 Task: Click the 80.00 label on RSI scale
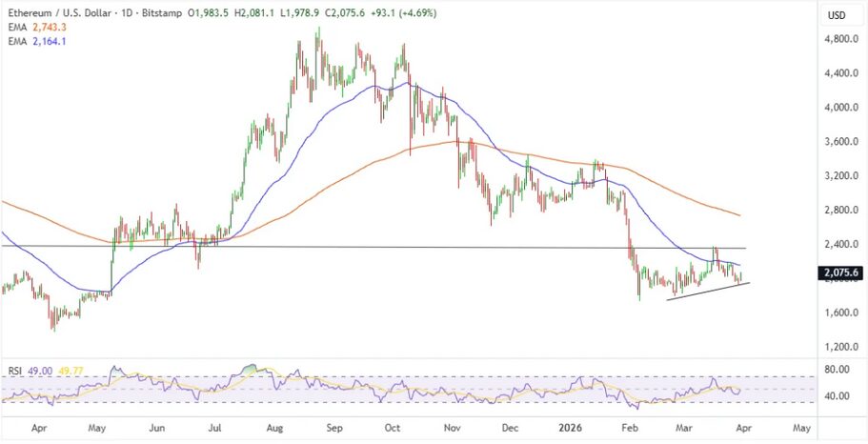pyautogui.click(x=837, y=369)
